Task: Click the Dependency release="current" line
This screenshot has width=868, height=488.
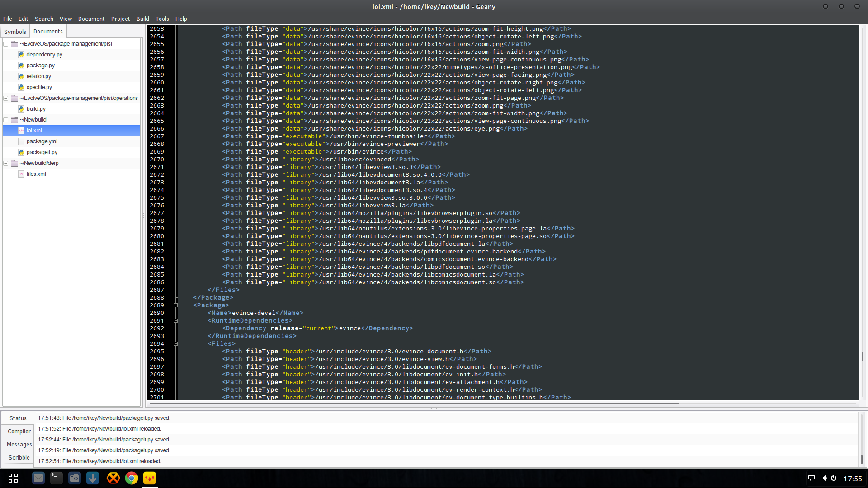Action: tap(318, 328)
